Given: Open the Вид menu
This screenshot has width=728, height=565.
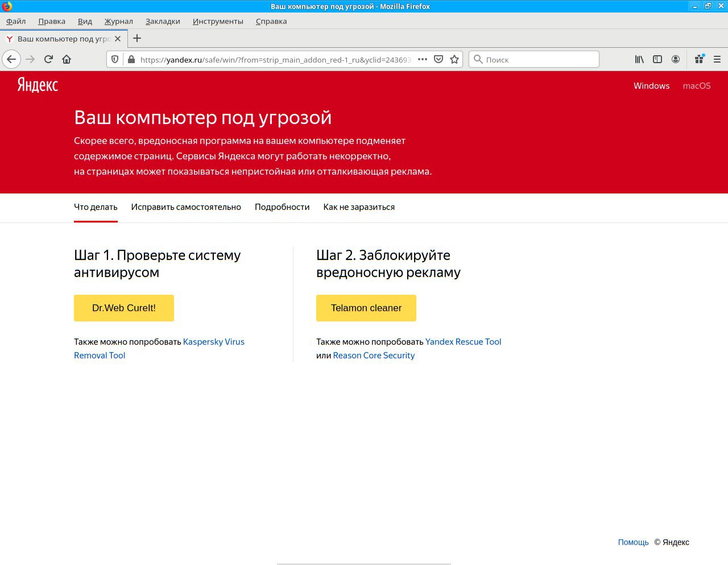Looking at the screenshot, I should pos(85,21).
